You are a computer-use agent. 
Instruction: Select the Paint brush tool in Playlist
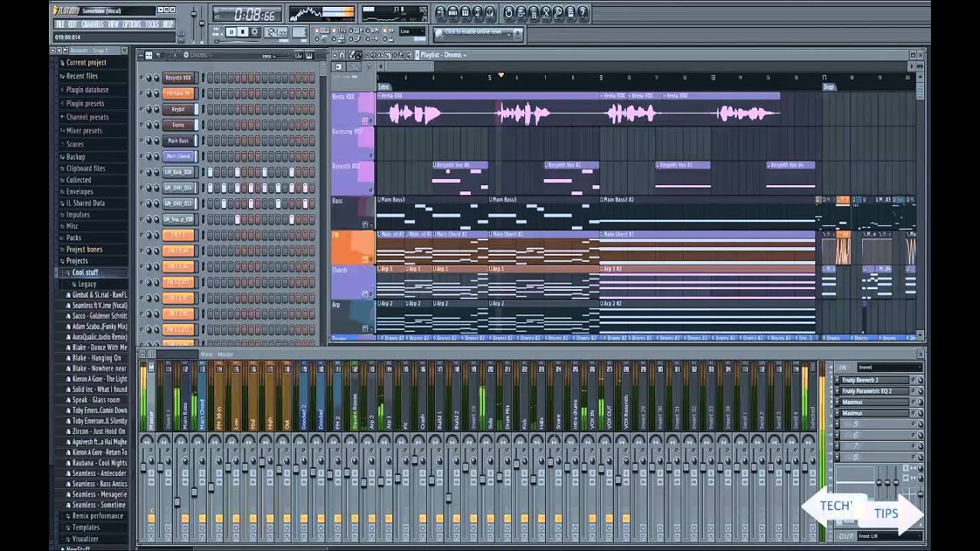point(358,55)
